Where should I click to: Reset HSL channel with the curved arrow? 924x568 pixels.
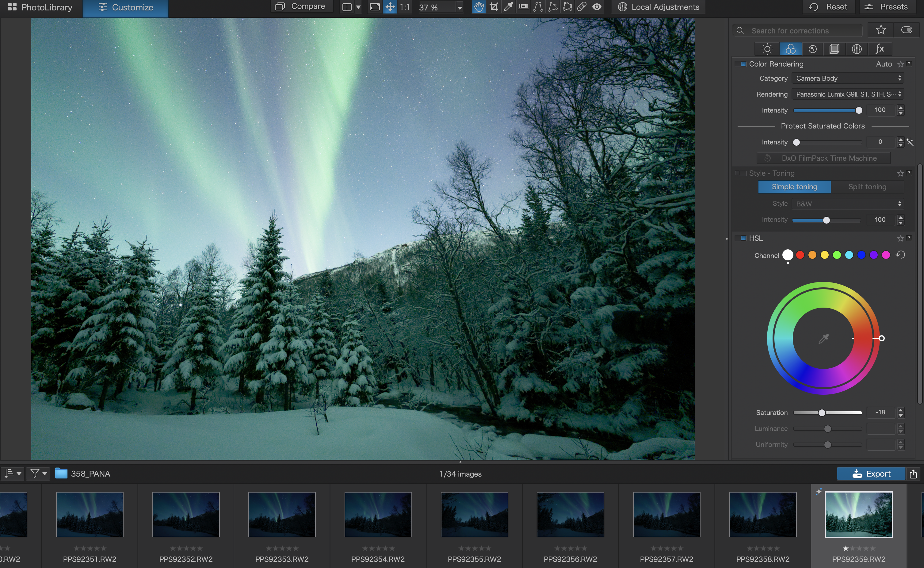coord(900,255)
